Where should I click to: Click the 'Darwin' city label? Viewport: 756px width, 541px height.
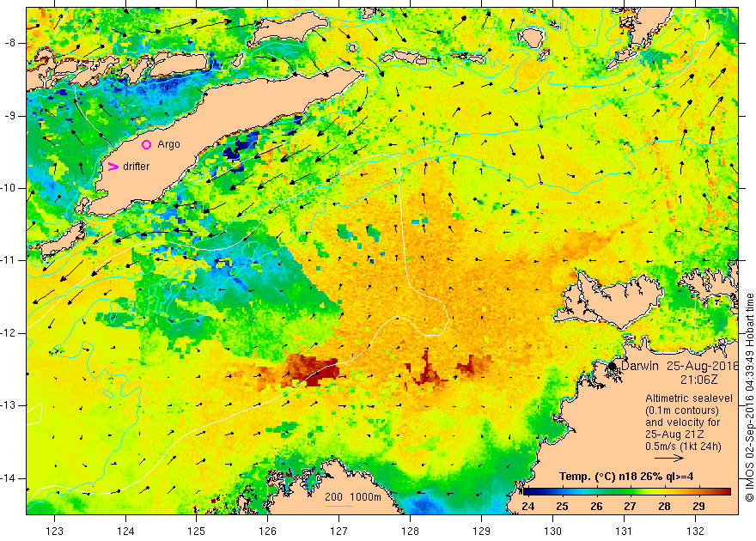coord(639,366)
